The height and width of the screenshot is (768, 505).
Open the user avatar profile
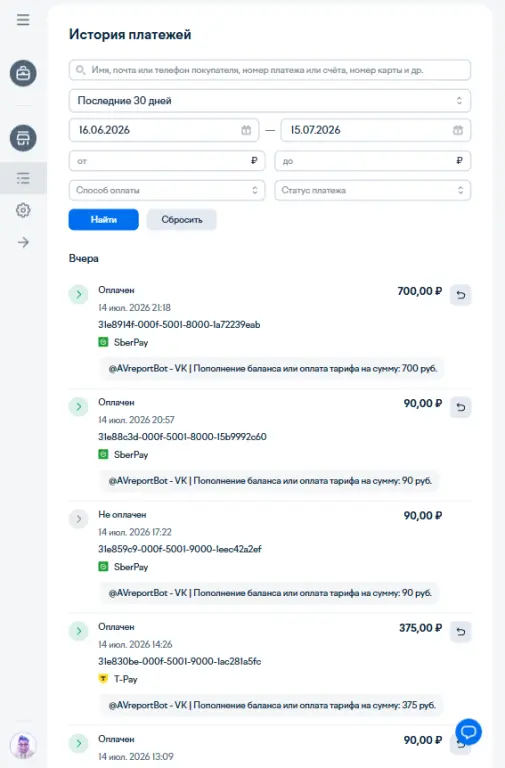(23, 745)
